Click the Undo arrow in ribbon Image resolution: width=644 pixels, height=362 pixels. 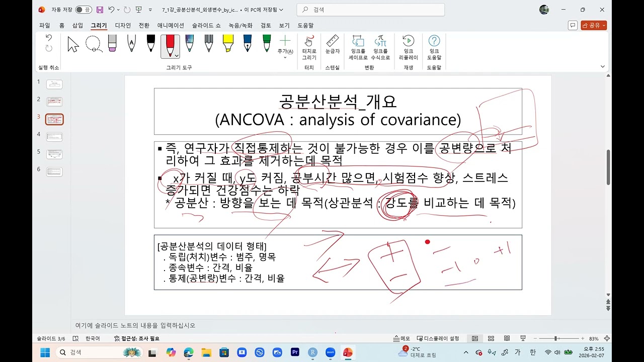point(49,38)
